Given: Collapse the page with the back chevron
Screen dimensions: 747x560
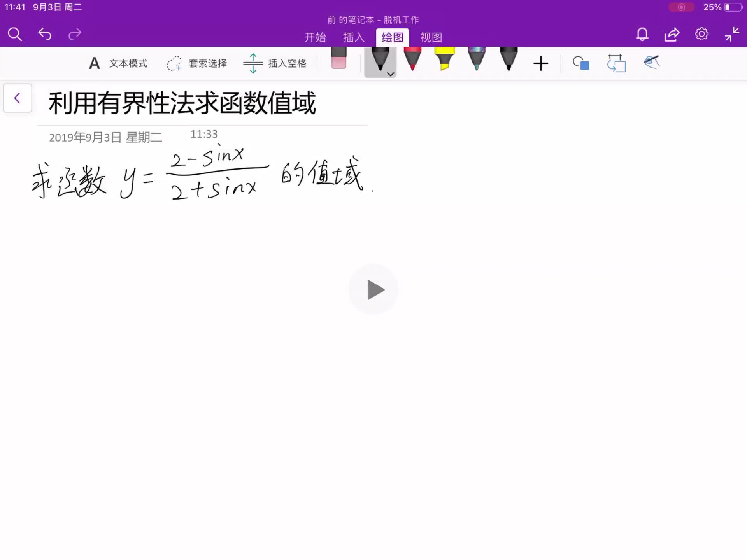Looking at the screenshot, I should 17,98.
